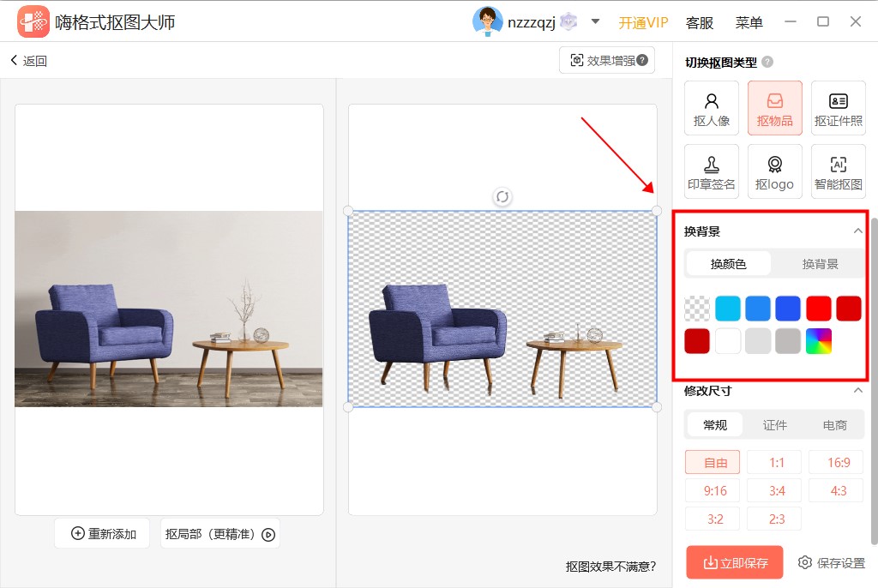
Task: Open 菜单 menu
Action: [749, 22]
